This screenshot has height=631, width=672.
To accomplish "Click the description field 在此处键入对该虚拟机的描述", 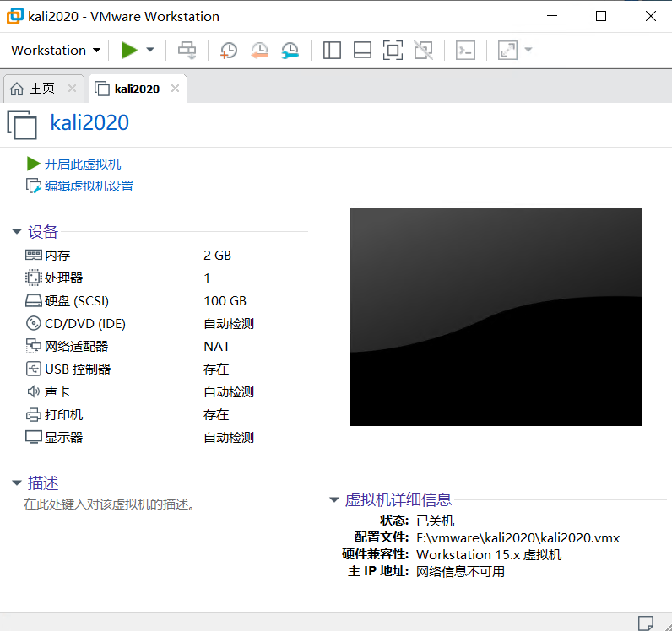I will coord(109,504).
